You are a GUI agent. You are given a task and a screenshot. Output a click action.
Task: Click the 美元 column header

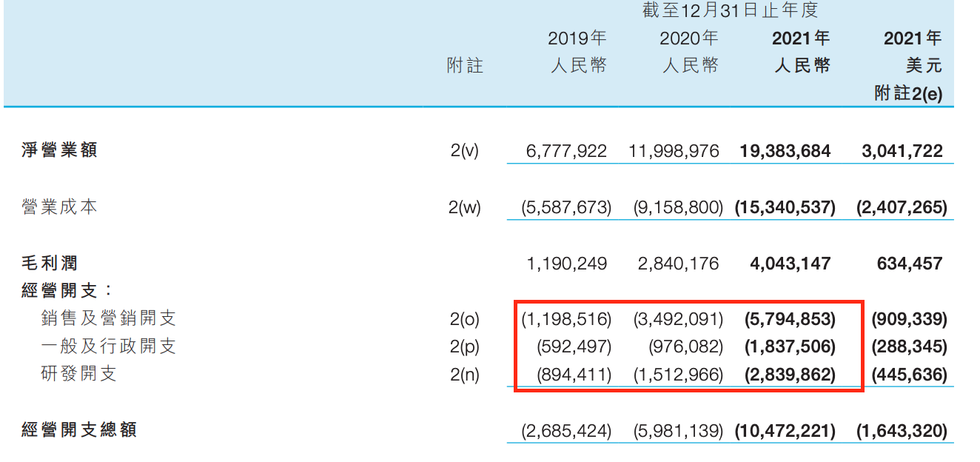click(x=924, y=66)
